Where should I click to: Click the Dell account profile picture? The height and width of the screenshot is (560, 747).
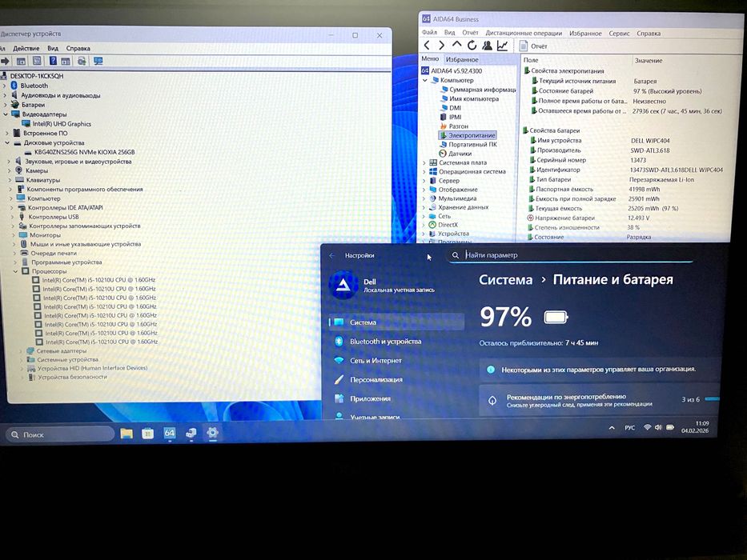343,285
